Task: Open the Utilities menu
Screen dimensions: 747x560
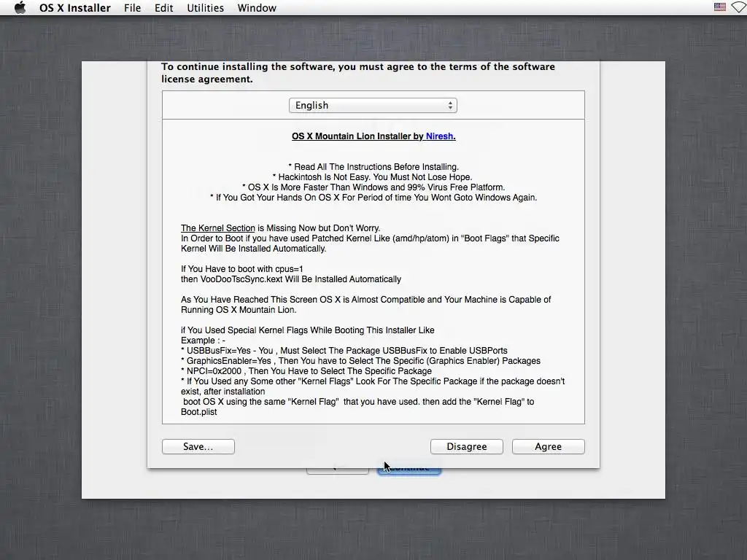Action: pyautogui.click(x=205, y=8)
